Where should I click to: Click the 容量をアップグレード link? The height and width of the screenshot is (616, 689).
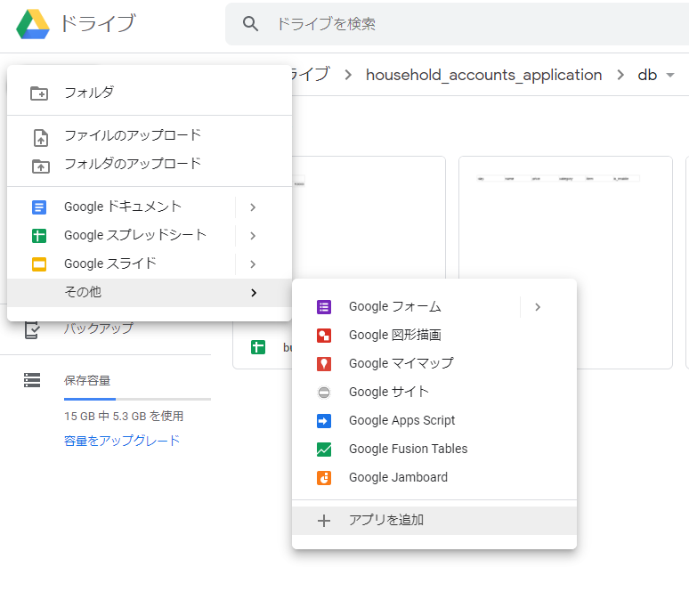(122, 441)
